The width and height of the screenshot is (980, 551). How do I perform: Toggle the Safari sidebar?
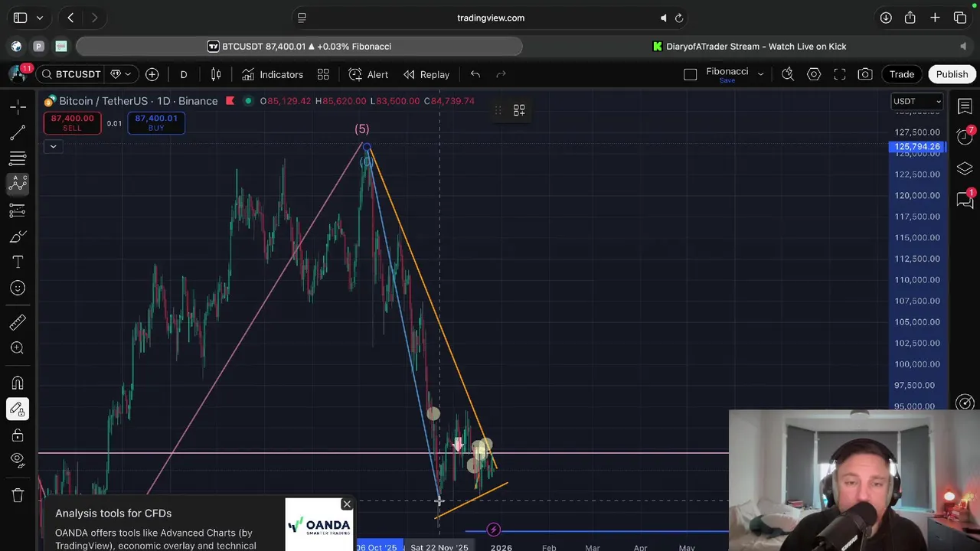21,18
